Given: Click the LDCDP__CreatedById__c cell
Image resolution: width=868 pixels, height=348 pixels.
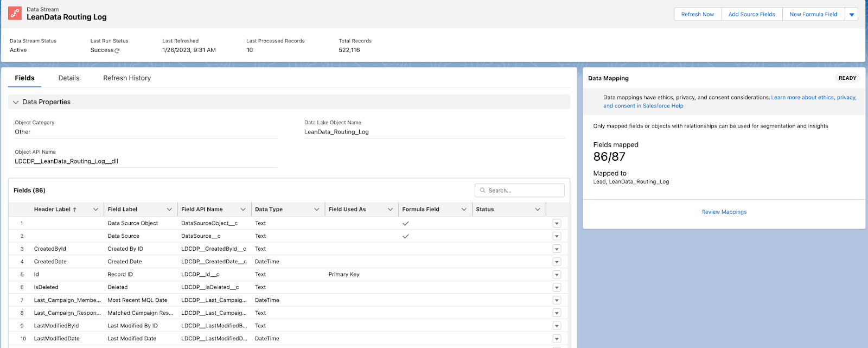Looking at the screenshot, I should 214,249.
